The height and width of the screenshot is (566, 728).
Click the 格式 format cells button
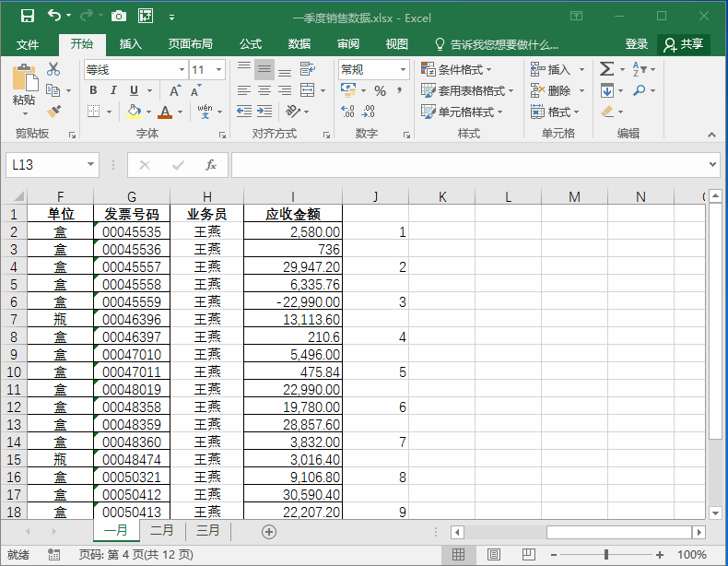555,112
